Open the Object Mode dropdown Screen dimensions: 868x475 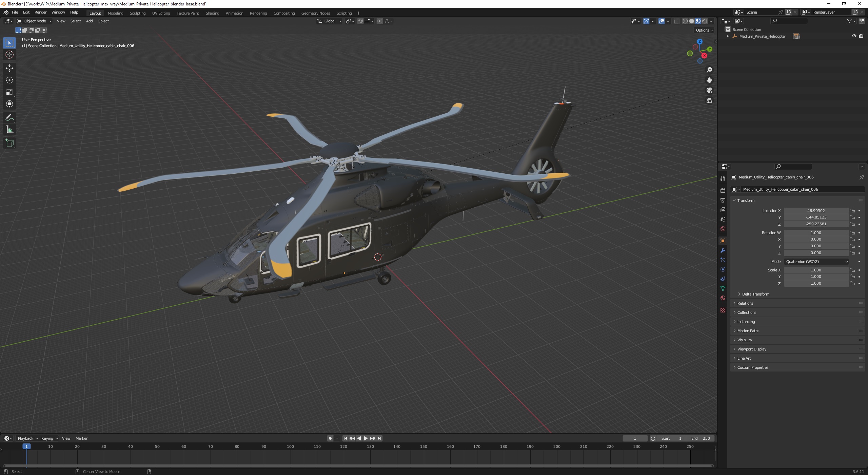click(35, 21)
